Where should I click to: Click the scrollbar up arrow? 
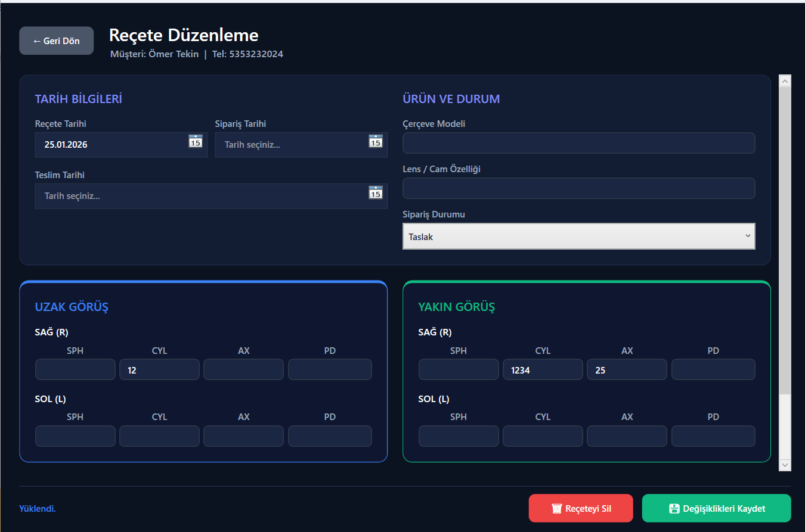[785, 81]
